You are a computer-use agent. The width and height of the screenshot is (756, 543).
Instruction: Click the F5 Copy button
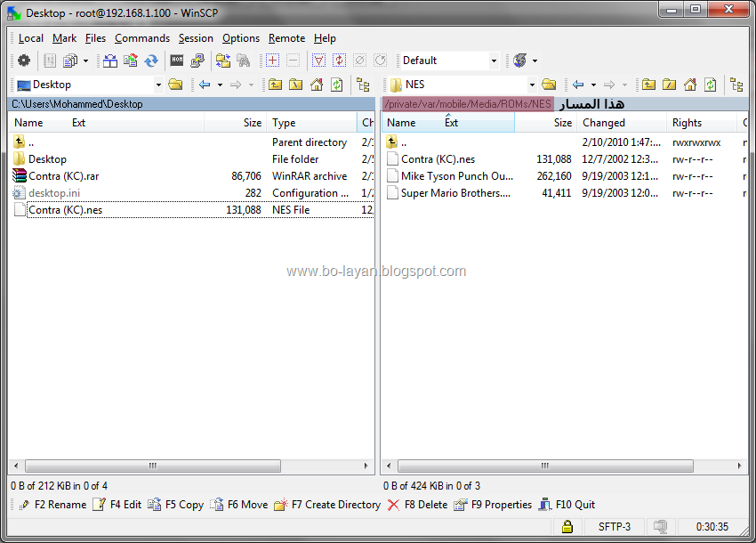[176, 505]
